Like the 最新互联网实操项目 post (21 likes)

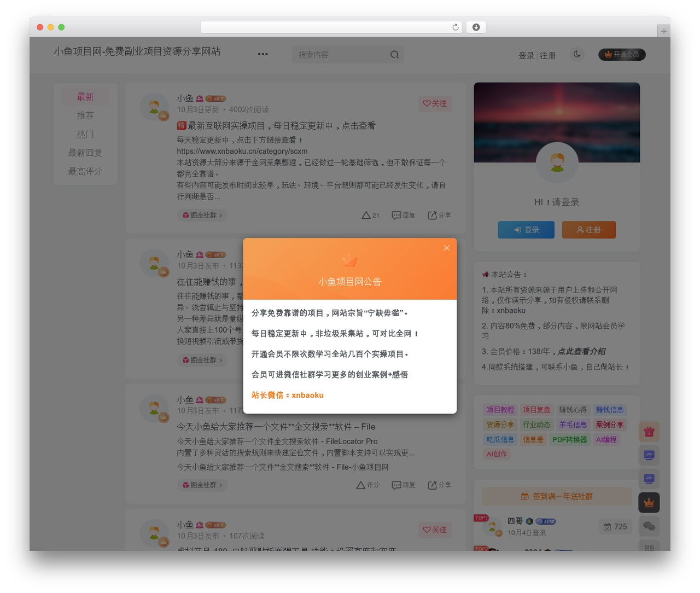[370, 216]
